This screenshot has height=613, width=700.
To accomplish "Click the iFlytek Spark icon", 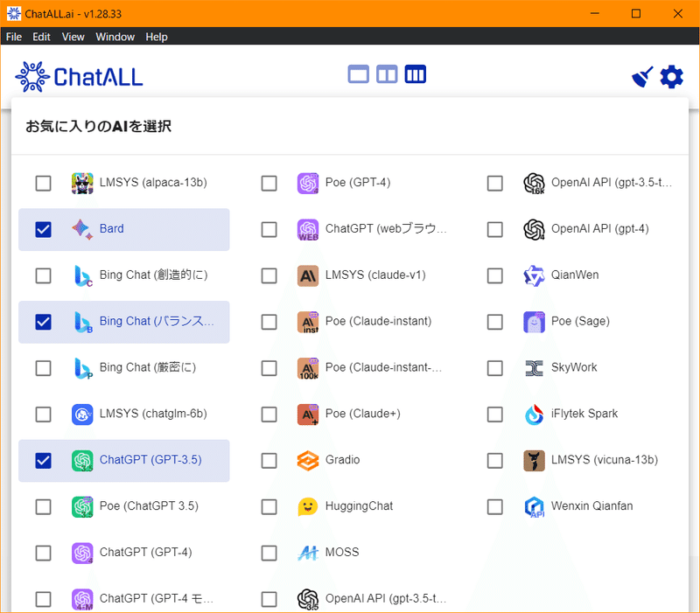I will coord(534,414).
